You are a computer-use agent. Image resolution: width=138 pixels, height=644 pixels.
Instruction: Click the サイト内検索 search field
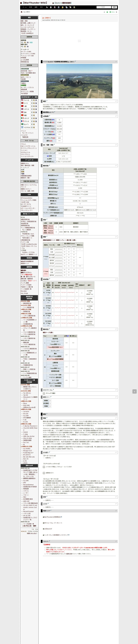104,7
